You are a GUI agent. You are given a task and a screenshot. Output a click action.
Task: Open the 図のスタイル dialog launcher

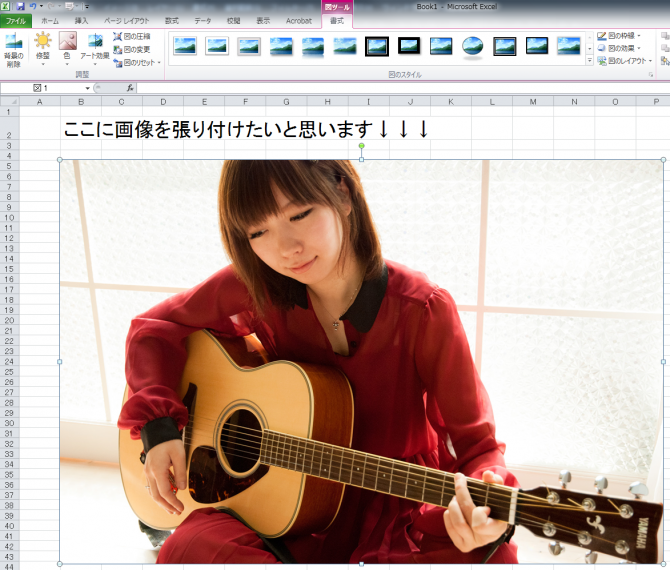click(651, 75)
